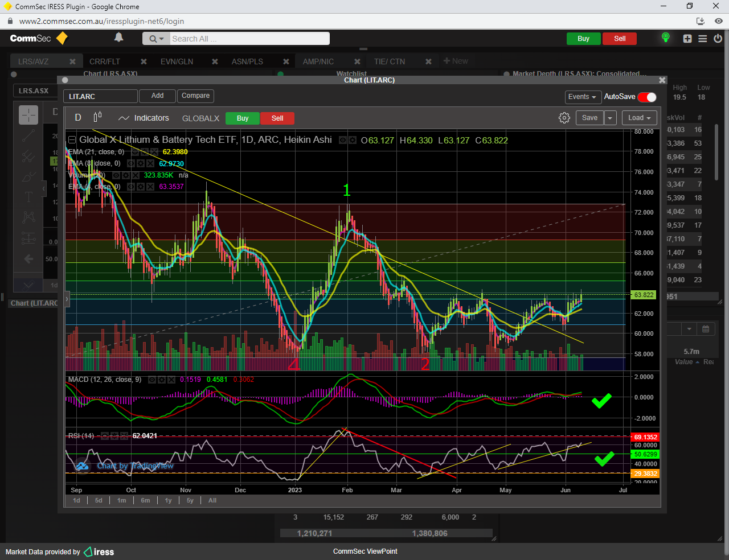Click the chart toolbar Buy button
The height and width of the screenshot is (560, 729).
243,118
